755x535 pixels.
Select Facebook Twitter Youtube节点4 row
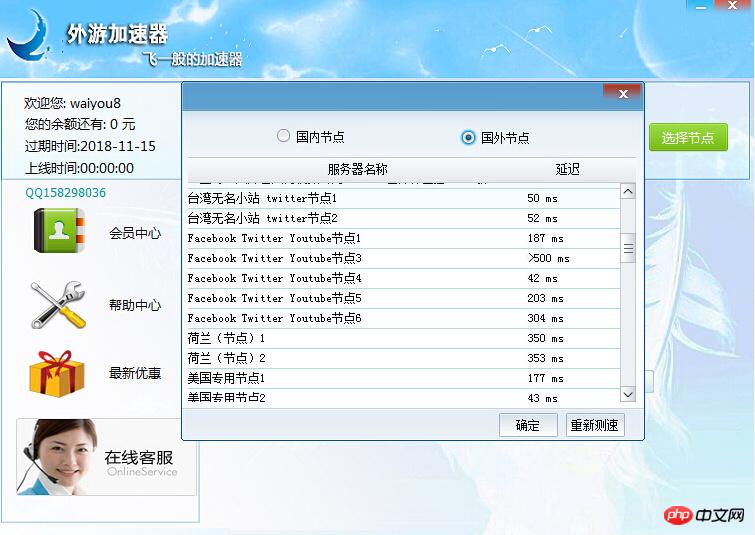point(404,278)
